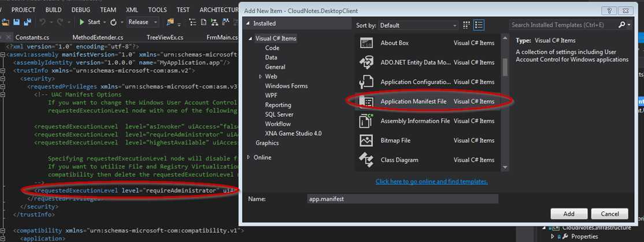Screen dimensions: 644x242
Task: Select CloudNotes.Infrastructure in Solution Explorer
Action: pos(597,228)
